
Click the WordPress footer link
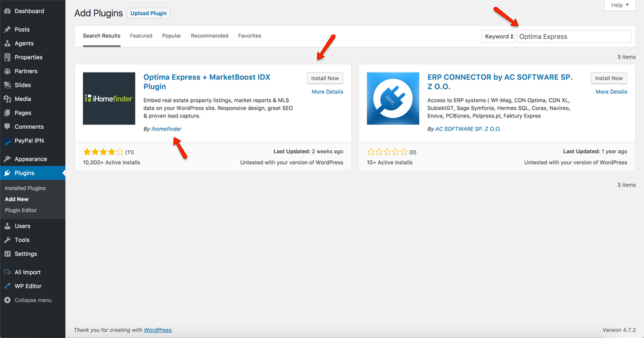pyautogui.click(x=157, y=330)
